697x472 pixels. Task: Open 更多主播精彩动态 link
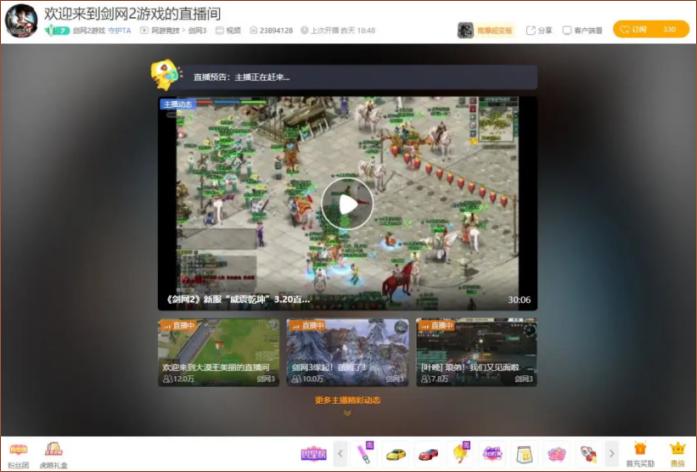[x=348, y=400]
